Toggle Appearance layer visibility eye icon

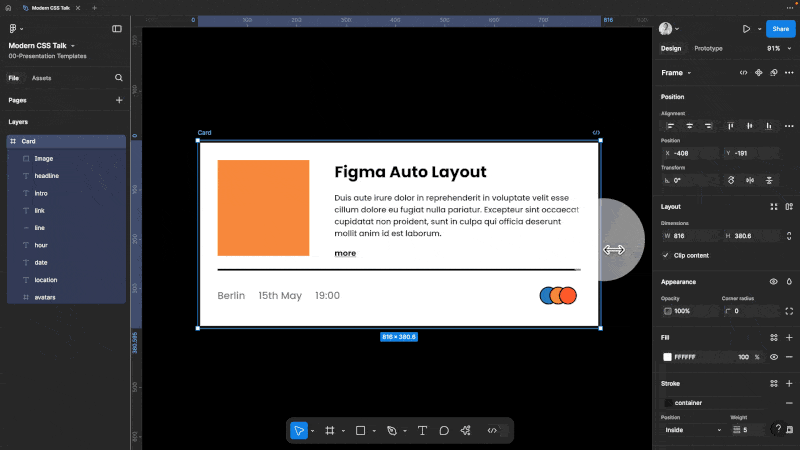tap(773, 282)
